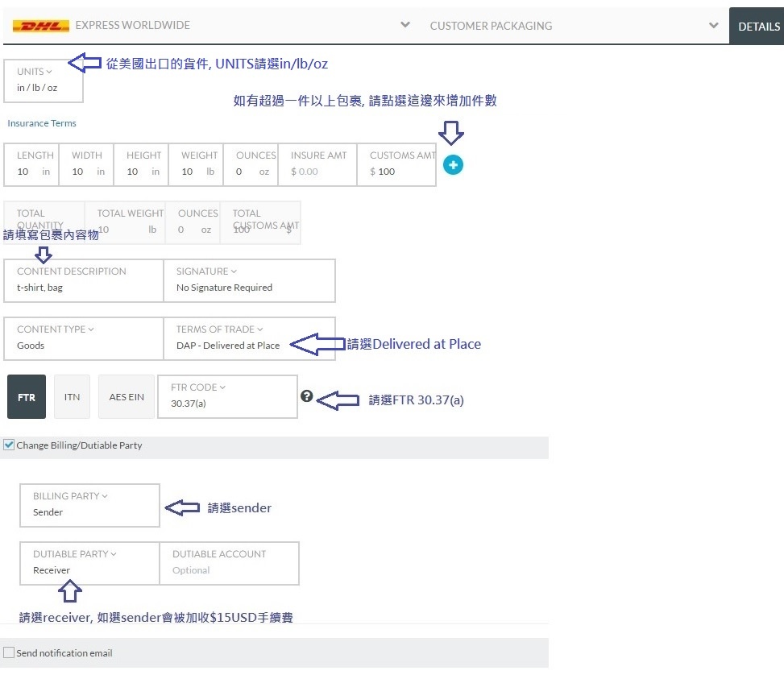Click the Weight lb input field
This screenshot has height=675, width=784.
coord(196,165)
